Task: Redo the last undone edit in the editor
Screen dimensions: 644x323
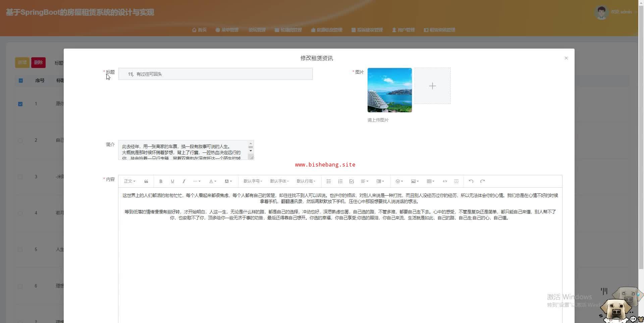Action: point(483,181)
